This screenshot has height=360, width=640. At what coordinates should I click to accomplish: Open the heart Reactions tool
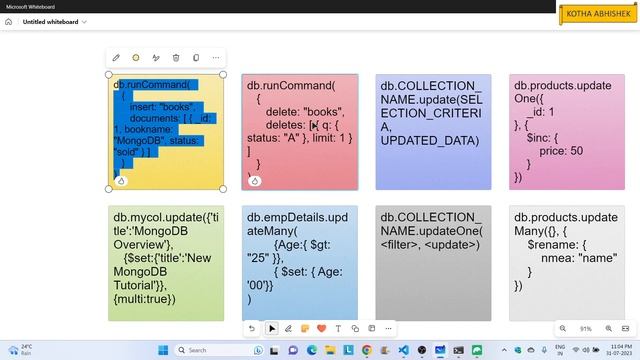click(322, 329)
